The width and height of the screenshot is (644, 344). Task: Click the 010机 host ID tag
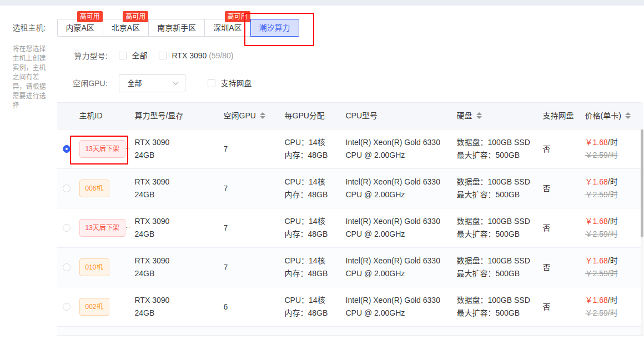pyautogui.click(x=94, y=267)
